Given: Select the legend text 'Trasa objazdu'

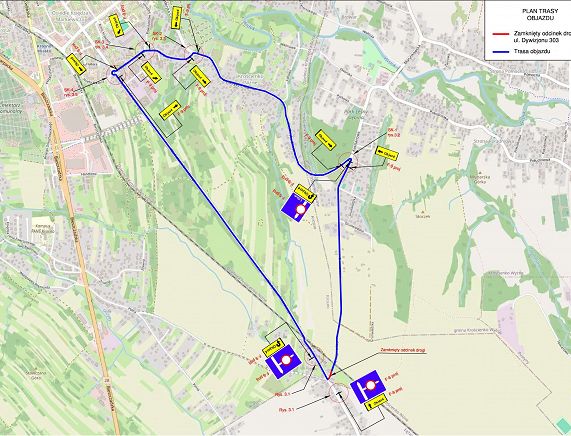Looking at the screenshot, I should click(532, 51).
